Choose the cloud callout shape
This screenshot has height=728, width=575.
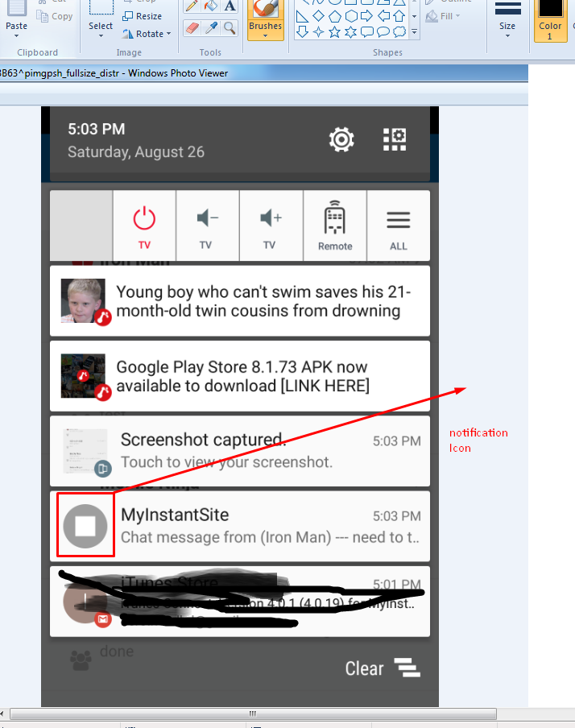point(399,32)
